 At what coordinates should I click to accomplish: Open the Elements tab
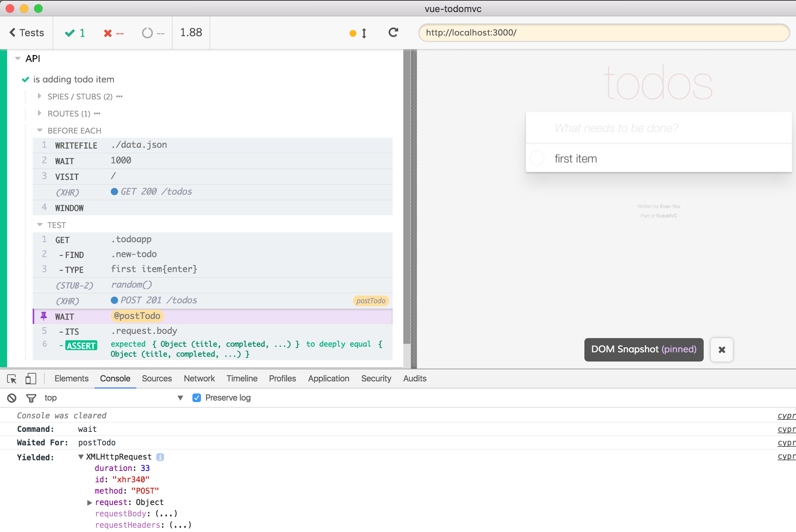point(71,379)
